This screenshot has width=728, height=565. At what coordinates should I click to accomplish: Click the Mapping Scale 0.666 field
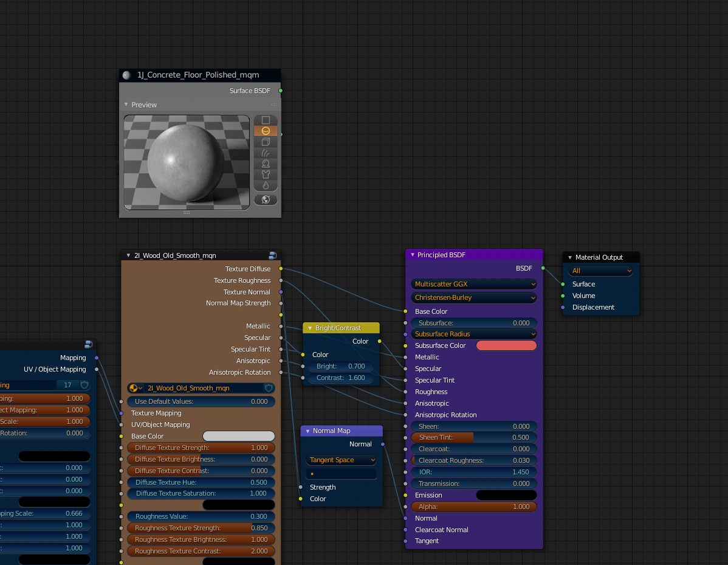pyautogui.click(x=45, y=513)
